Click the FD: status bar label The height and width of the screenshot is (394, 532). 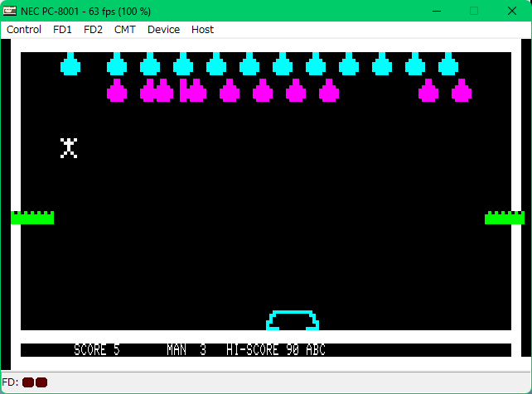tap(10, 382)
